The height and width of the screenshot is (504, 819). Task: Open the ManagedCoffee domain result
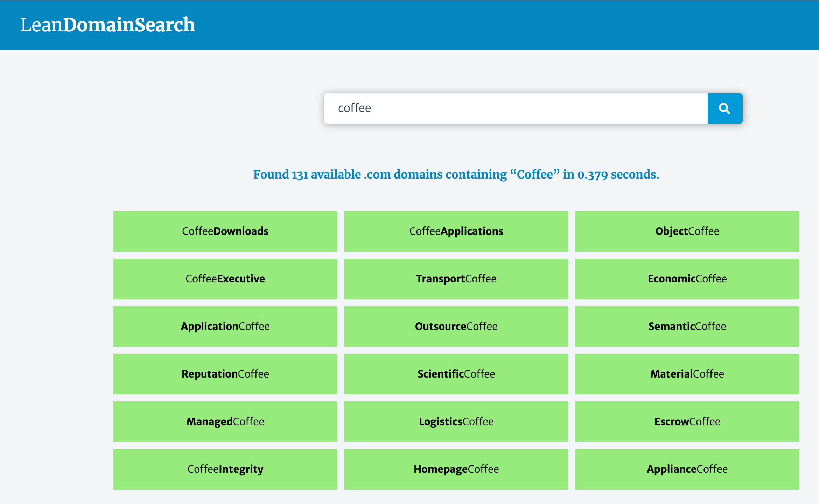click(225, 422)
